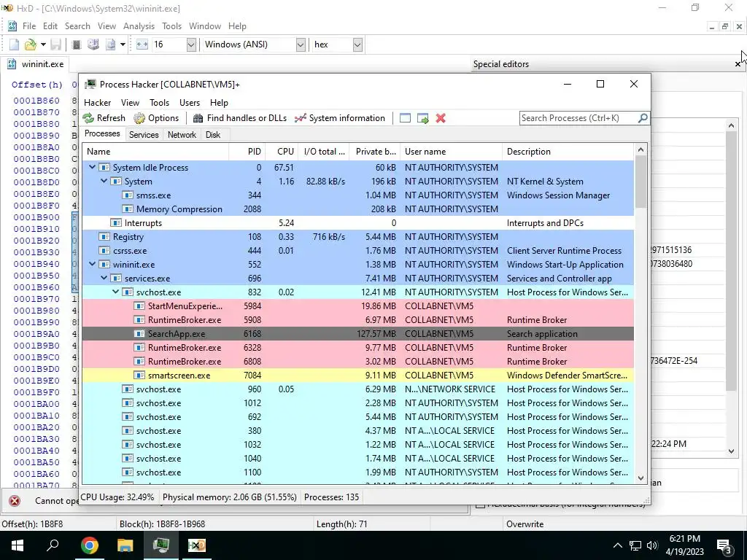Image resolution: width=747 pixels, height=560 pixels.
Task: Select the Memory Compression process row
Action: click(357, 209)
